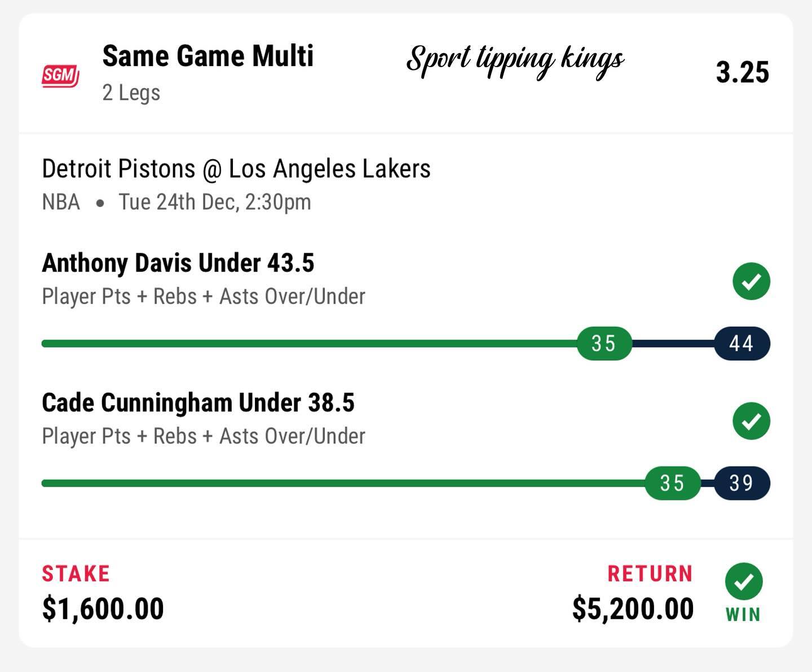This screenshot has width=812, height=672.
Task: Click the red RETURN label
Action: pyautogui.click(x=650, y=574)
